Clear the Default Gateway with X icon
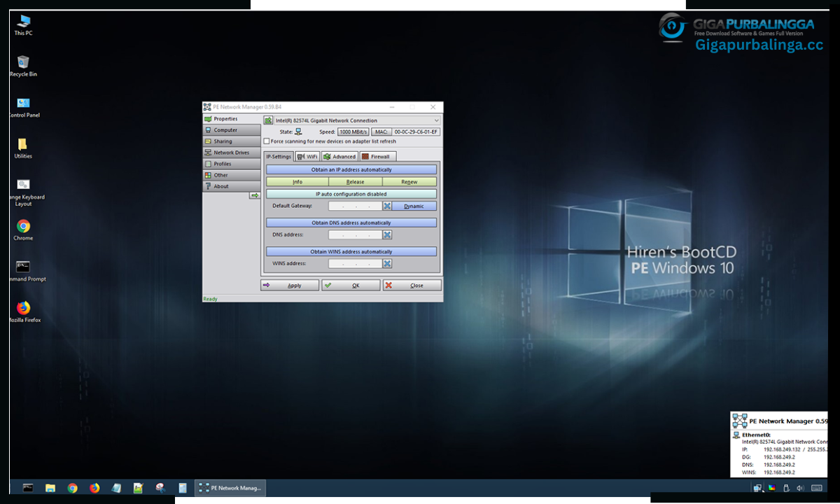This screenshot has width=840, height=504. [x=387, y=206]
